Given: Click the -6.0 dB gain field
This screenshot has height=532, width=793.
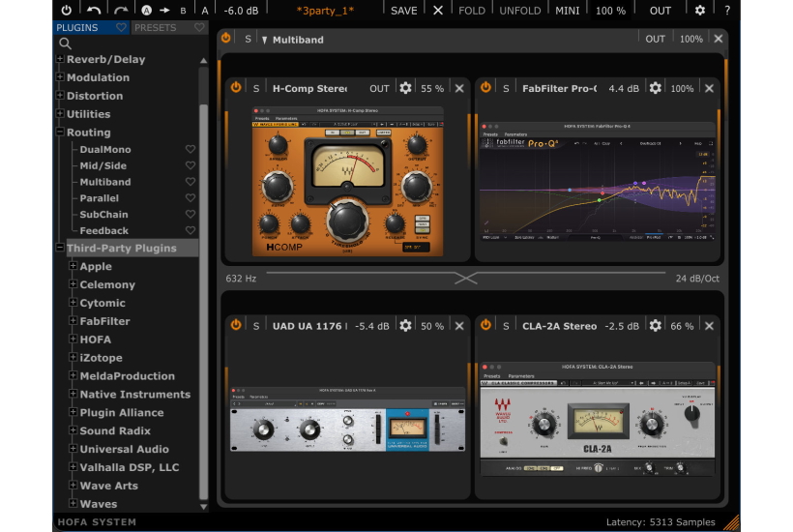Looking at the screenshot, I should [241, 10].
